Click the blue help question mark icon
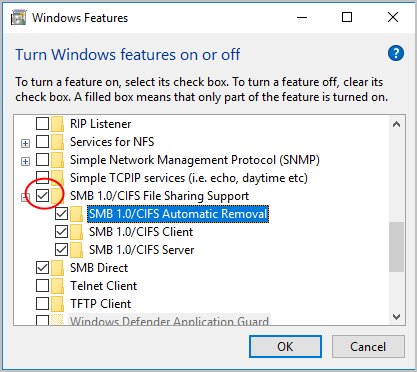The width and height of the screenshot is (417, 372). pos(396,53)
